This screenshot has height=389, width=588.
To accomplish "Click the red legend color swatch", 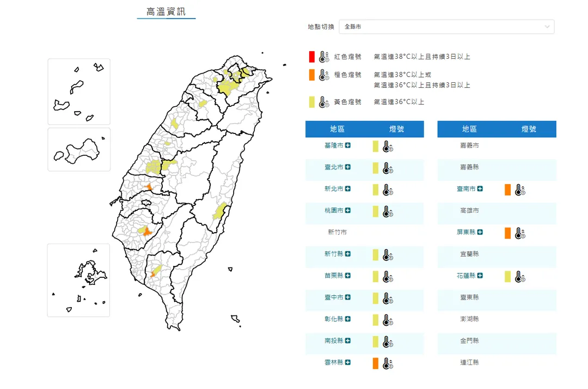I will coord(311,57).
